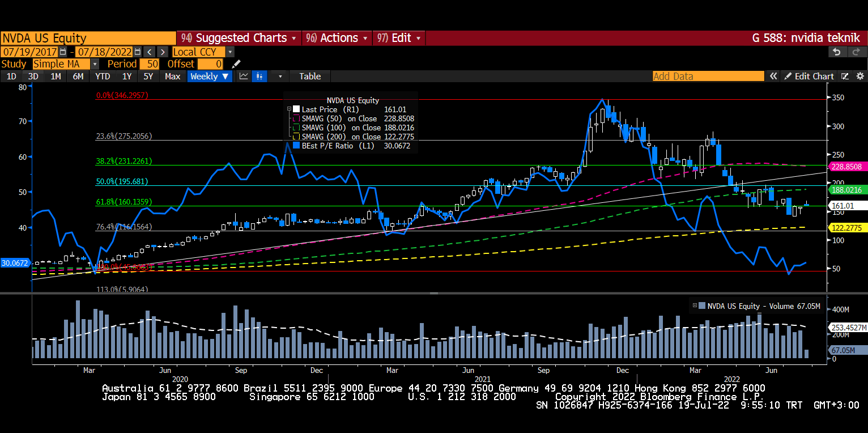Click the chart/volume panel divider handle
868x433 pixels.
[433, 293]
